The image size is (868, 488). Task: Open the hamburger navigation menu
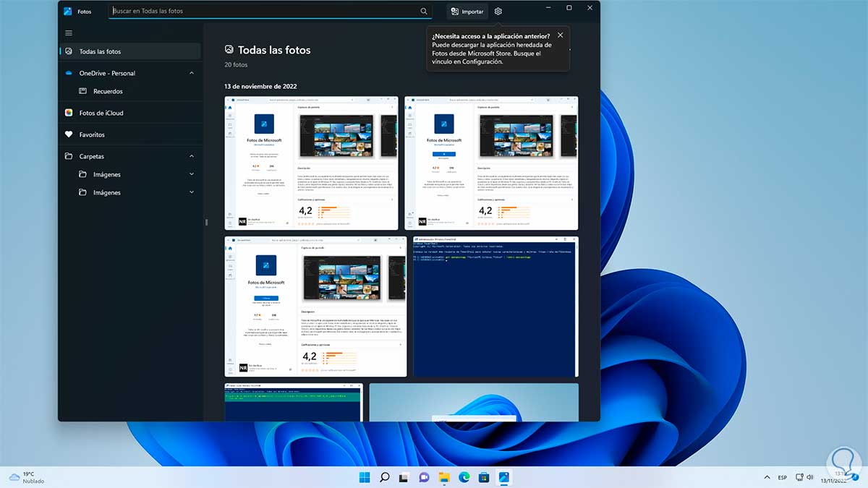[69, 33]
